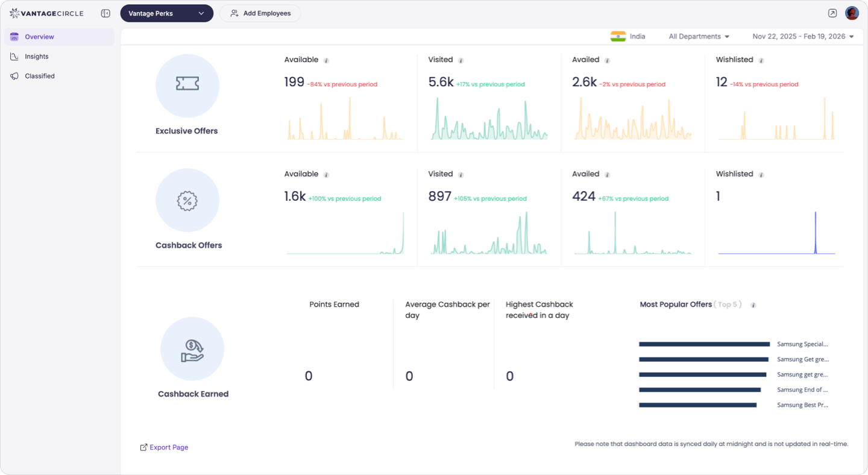The image size is (868, 475).
Task: Click the top Samsung Special offer bar
Action: click(703, 344)
